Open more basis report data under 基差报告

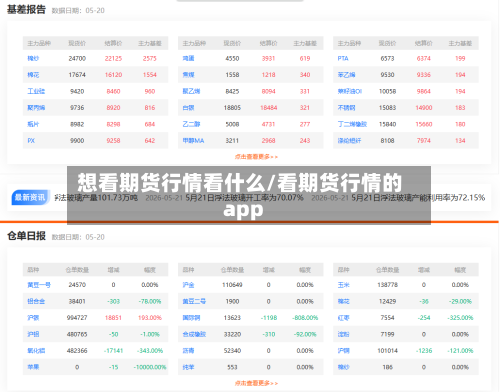pyautogui.click(x=256, y=157)
